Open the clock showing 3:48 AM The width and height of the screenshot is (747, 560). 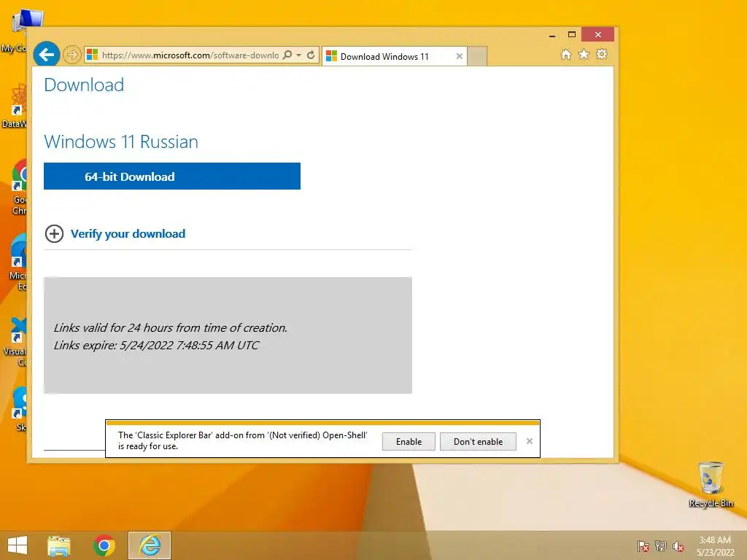click(x=715, y=546)
